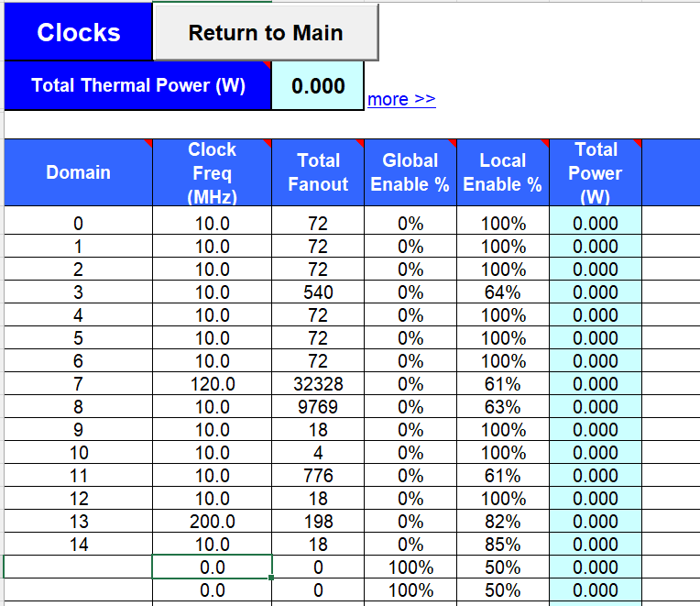
Task: Click the Return to Main button
Action: (x=266, y=32)
